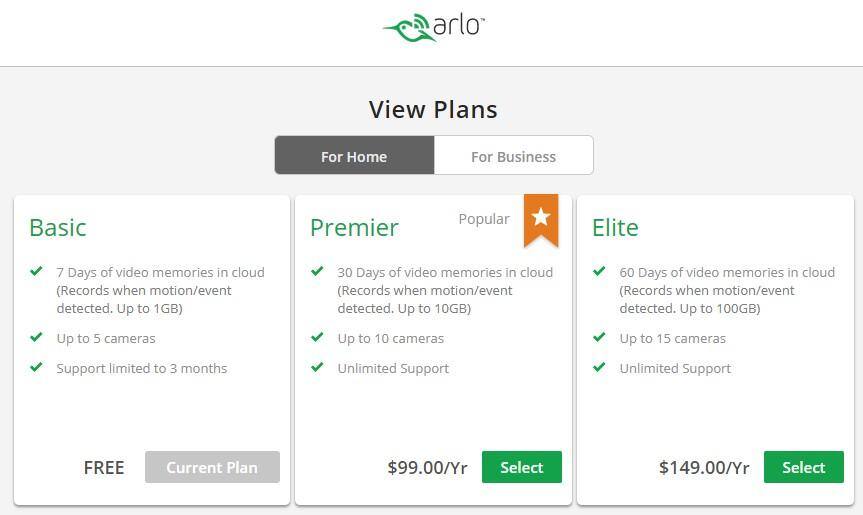Click checkmark beside Up to 10 cameras
This screenshot has width=863, height=515.
tap(317, 337)
